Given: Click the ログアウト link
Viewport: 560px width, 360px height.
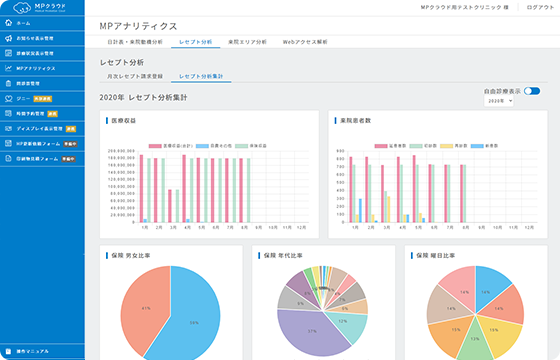Looking at the screenshot, I should pyautogui.click(x=540, y=7).
